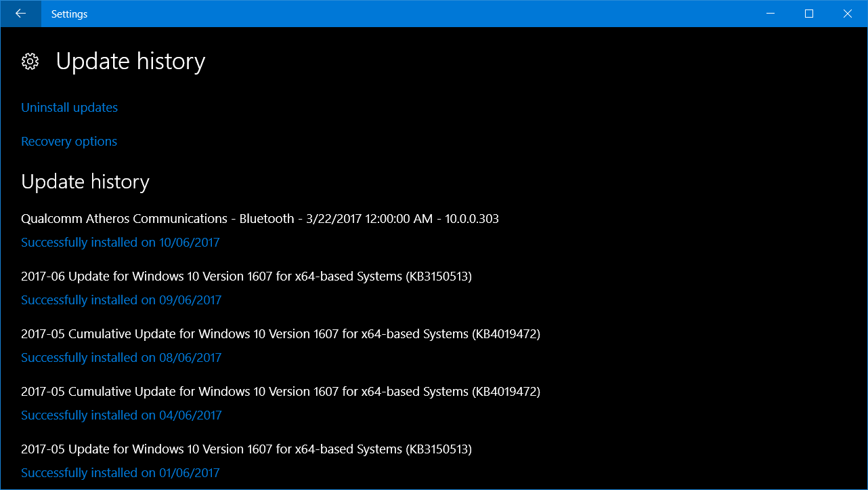
Task: Open the Uninstall updates page
Action: tap(69, 107)
